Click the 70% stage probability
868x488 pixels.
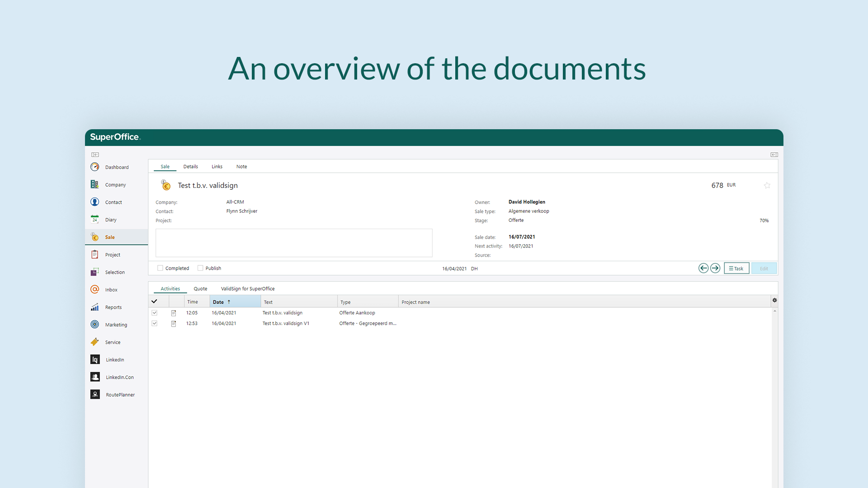(764, 221)
